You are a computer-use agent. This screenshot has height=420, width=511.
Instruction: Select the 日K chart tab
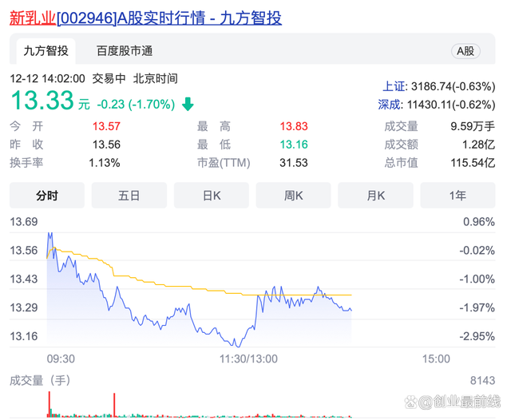point(212,196)
